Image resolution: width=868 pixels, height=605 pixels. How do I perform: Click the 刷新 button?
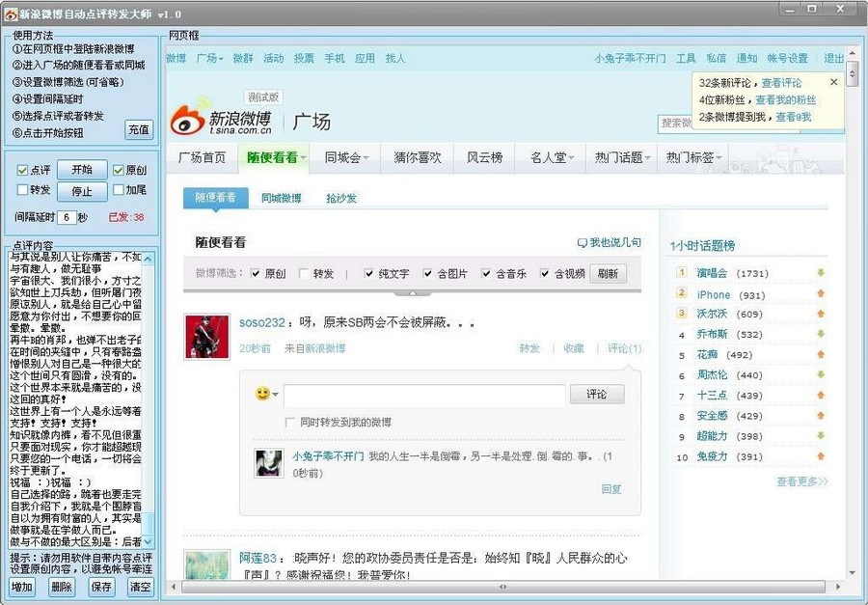(608, 273)
